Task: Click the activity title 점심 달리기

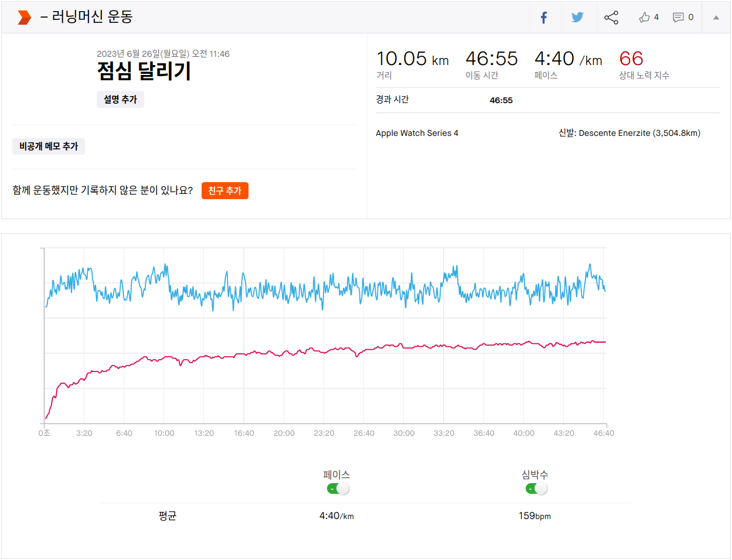Action: tap(144, 71)
